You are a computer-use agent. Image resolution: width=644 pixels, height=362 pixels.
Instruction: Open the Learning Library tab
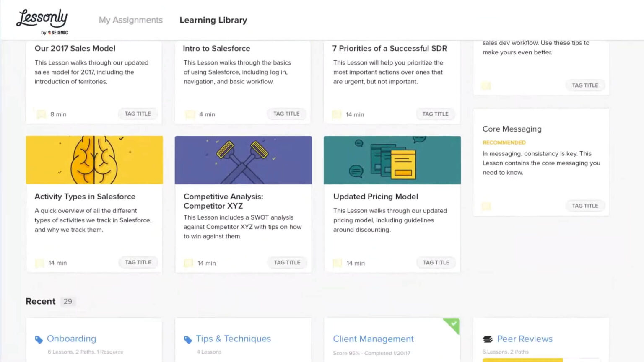click(213, 20)
